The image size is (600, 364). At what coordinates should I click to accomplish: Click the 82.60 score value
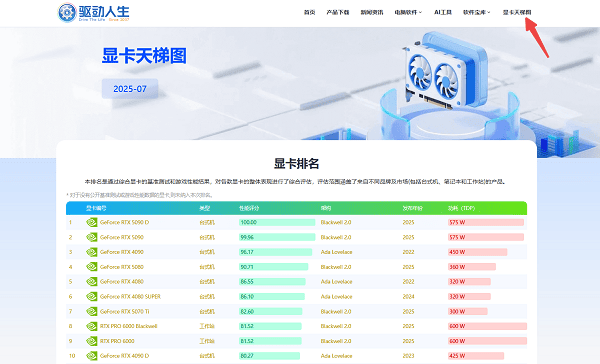click(247, 312)
